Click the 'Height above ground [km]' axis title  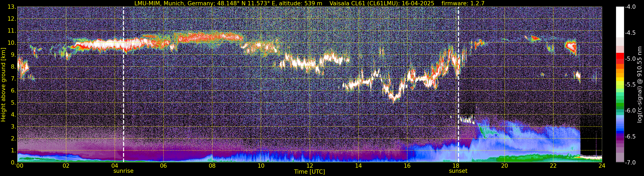coord(3,85)
